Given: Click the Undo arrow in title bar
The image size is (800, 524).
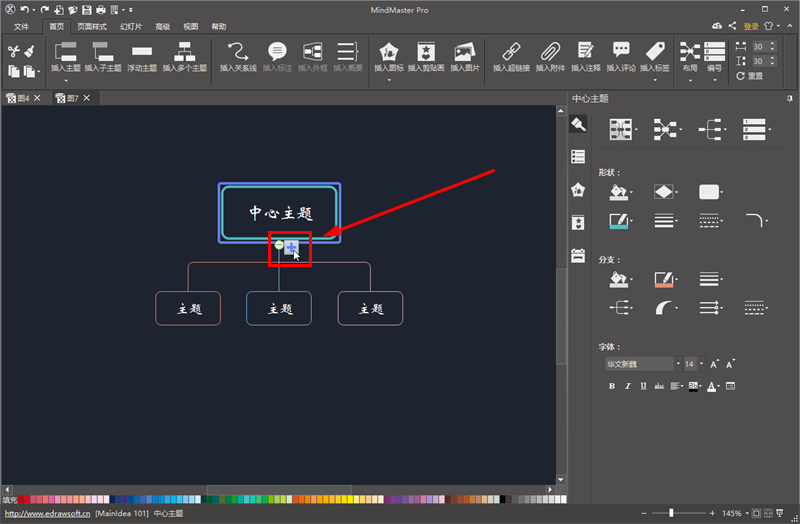Looking at the screenshot, I should click(24, 10).
